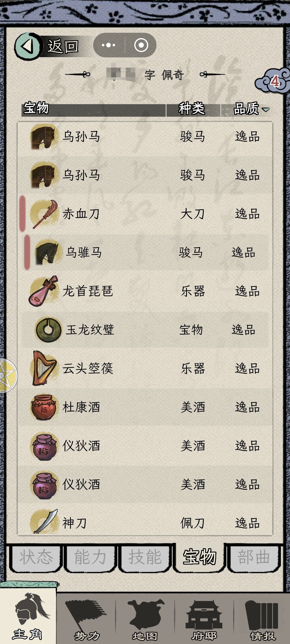Open the 部曲 tab

pyautogui.click(x=254, y=557)
